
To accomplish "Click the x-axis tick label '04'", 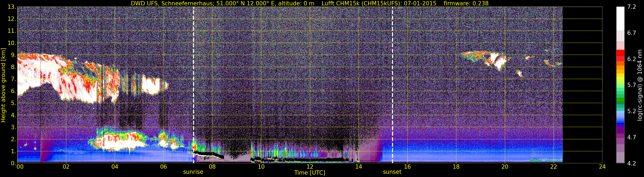I will (115, 167).
